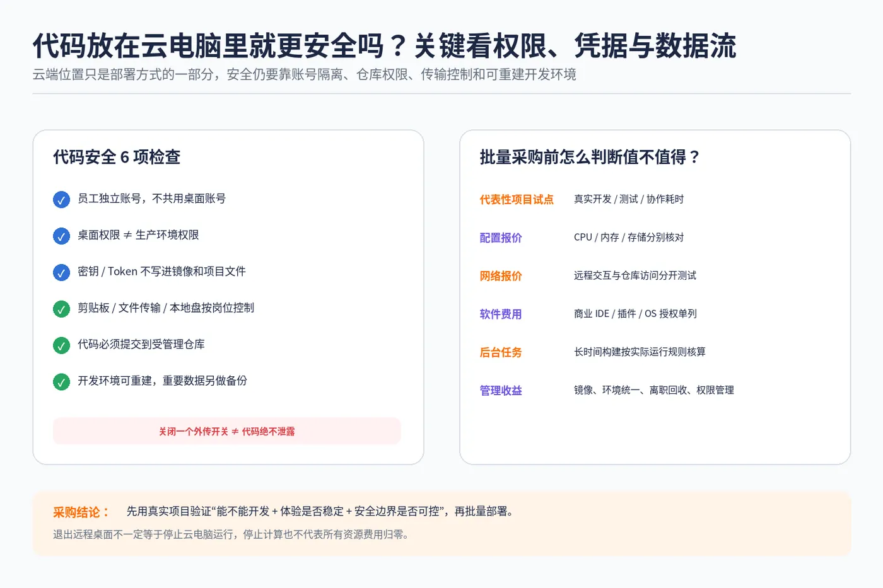Click the green check beside 剪贴板 / 文件传输
Screen dimensions: 883x588
tap(61, 309)
